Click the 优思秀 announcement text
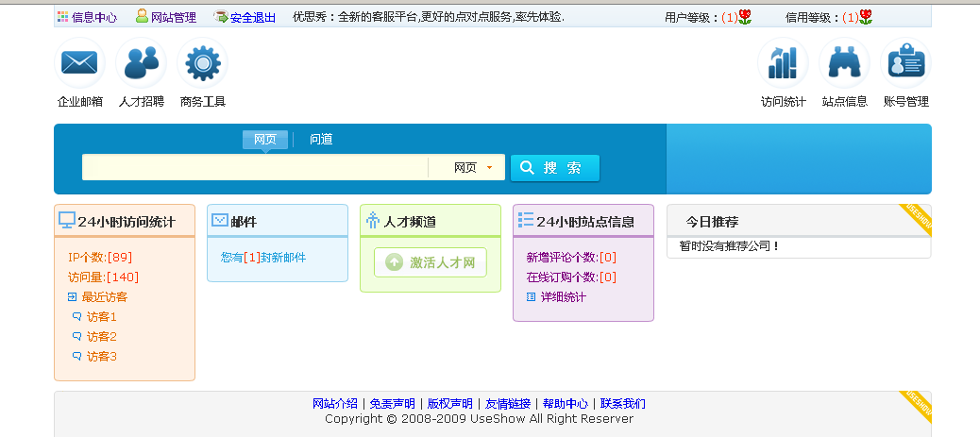980x437 pixels. pos(429,18)
